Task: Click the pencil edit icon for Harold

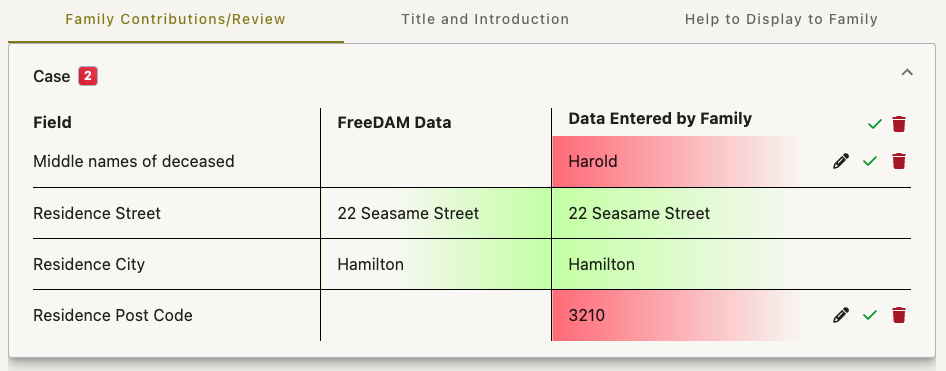Action: 840,161
